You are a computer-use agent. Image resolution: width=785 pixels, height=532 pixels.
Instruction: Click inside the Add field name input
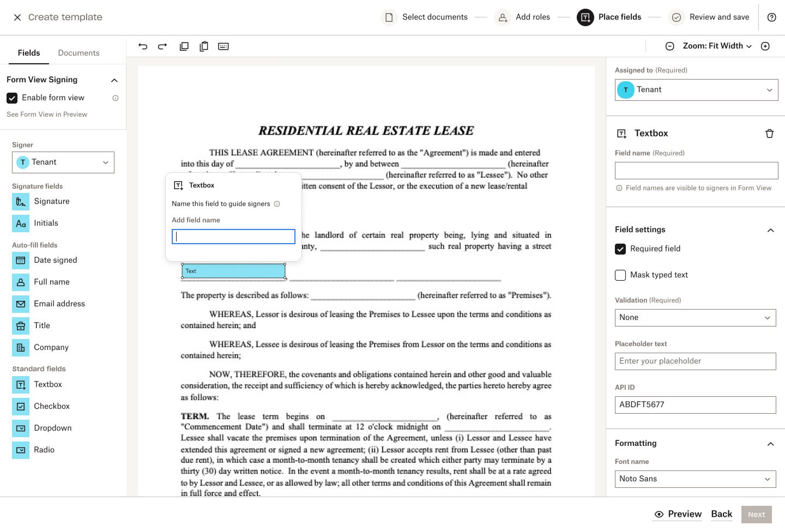pos(233,236)
